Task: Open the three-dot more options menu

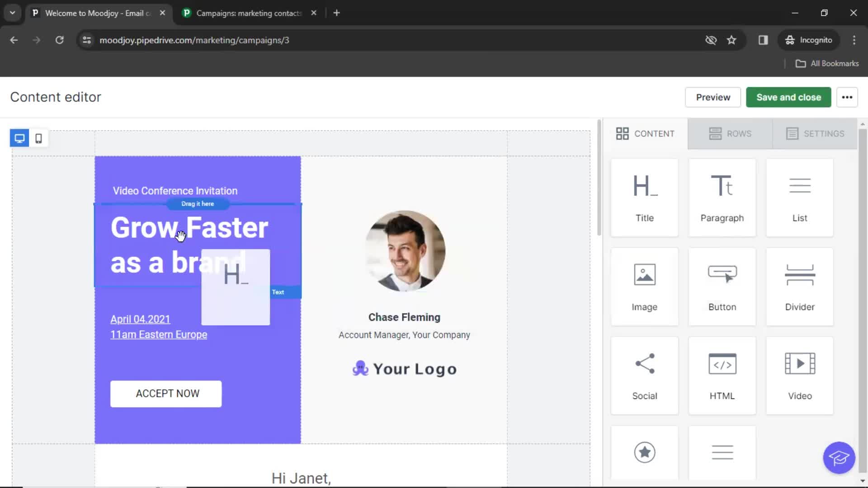Action: coord(847,97)
